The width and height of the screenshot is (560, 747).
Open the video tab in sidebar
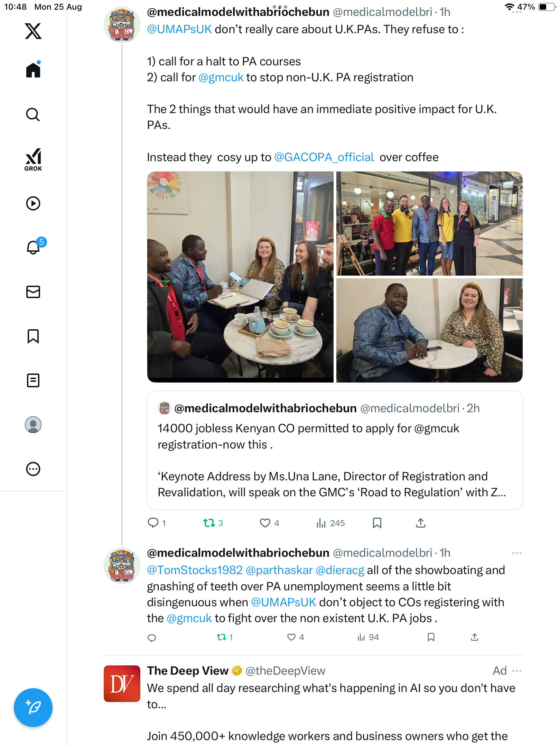33,203
